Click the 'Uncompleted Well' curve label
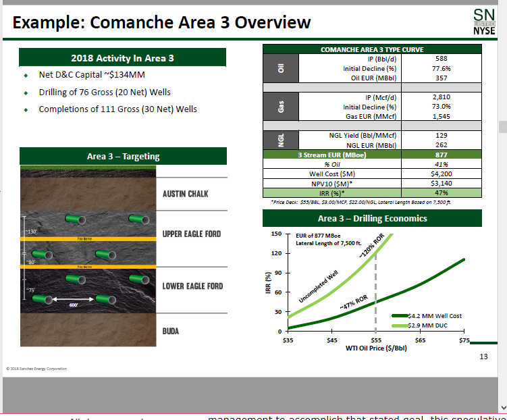 (319, 286)
